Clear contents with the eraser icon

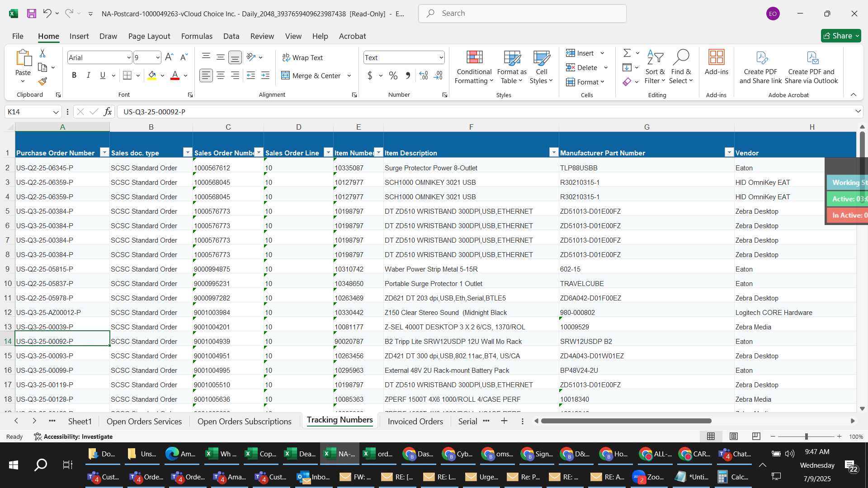point(627,82)
